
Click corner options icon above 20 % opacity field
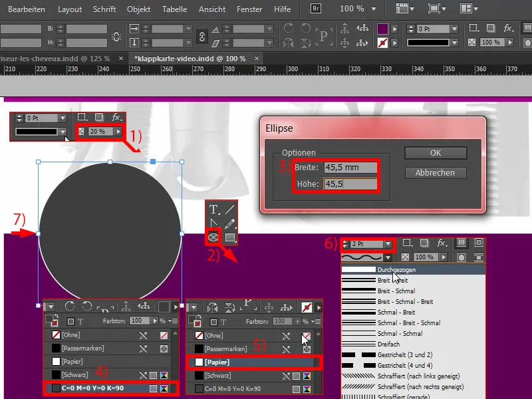pos(82,118)
